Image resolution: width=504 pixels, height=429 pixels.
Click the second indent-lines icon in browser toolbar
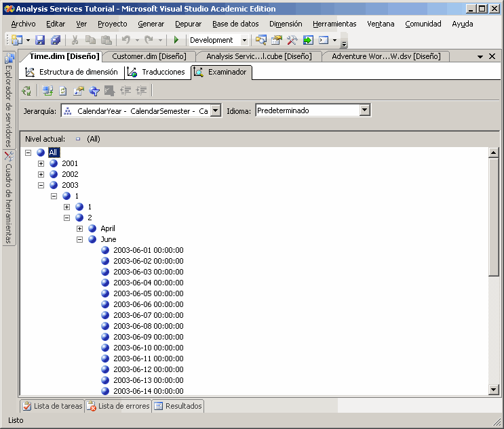(141, 91)
